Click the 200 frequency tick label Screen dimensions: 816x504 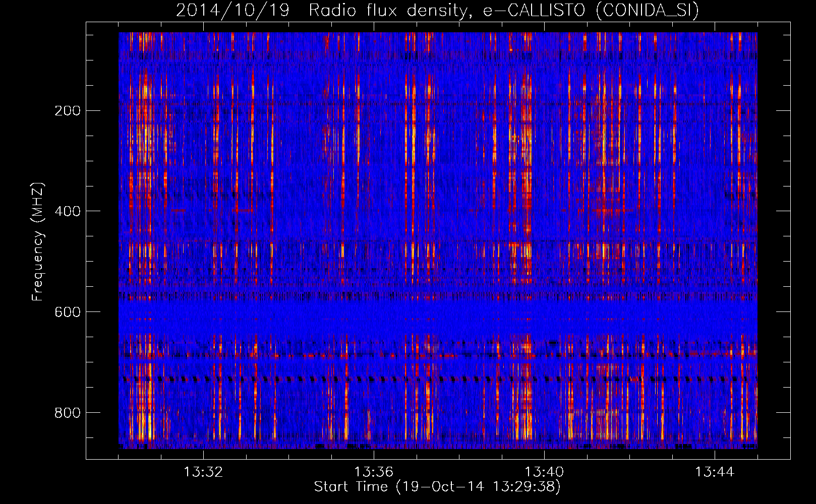pos(68,111)
